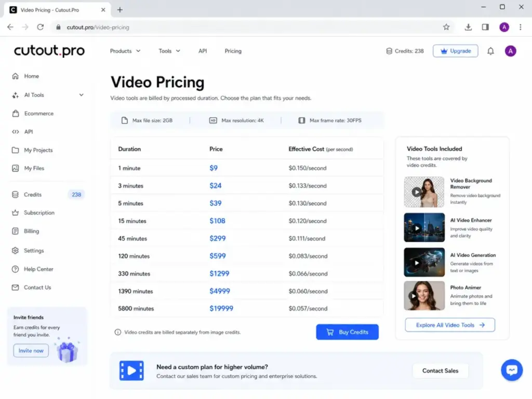The height and width of the screenshot is (399, 532).
Task: Click the Credits coin-stack sidebar icon
Action: [15, 194]
